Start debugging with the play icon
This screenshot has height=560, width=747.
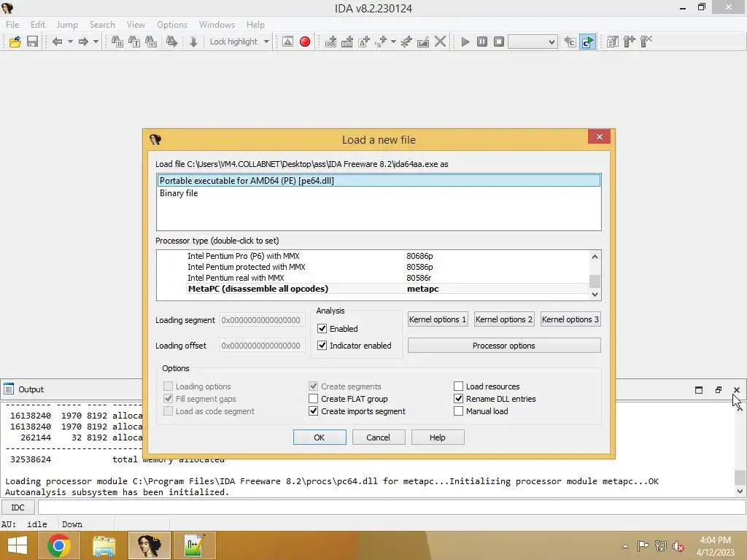click(x=465, y=42)
